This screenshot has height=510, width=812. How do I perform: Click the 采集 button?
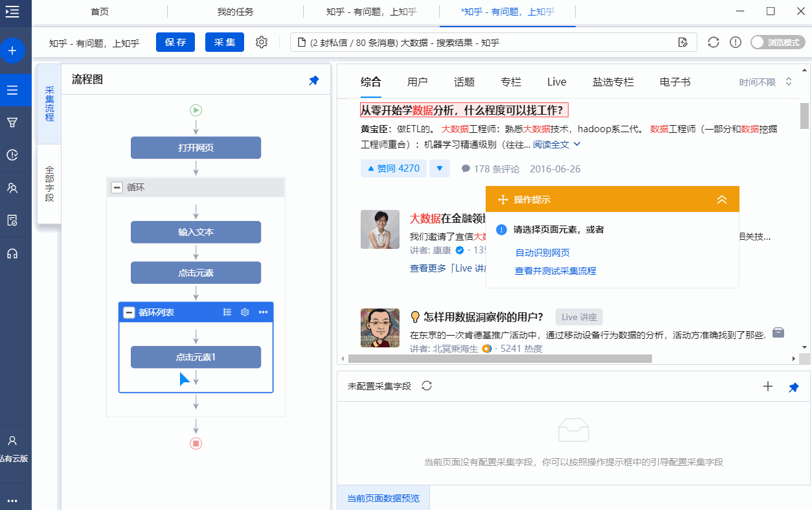click(225, 42)
